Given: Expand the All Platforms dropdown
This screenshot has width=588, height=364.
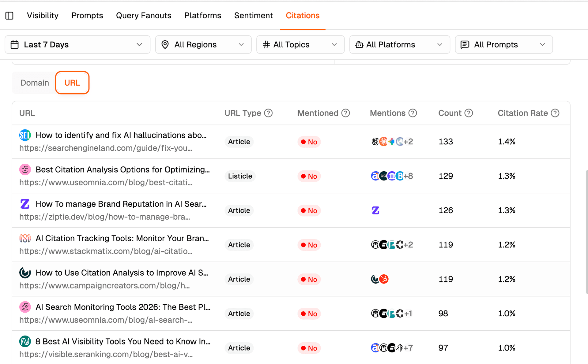Looking at the screenshot, I should pyautogui.click(x=400, y=45).
